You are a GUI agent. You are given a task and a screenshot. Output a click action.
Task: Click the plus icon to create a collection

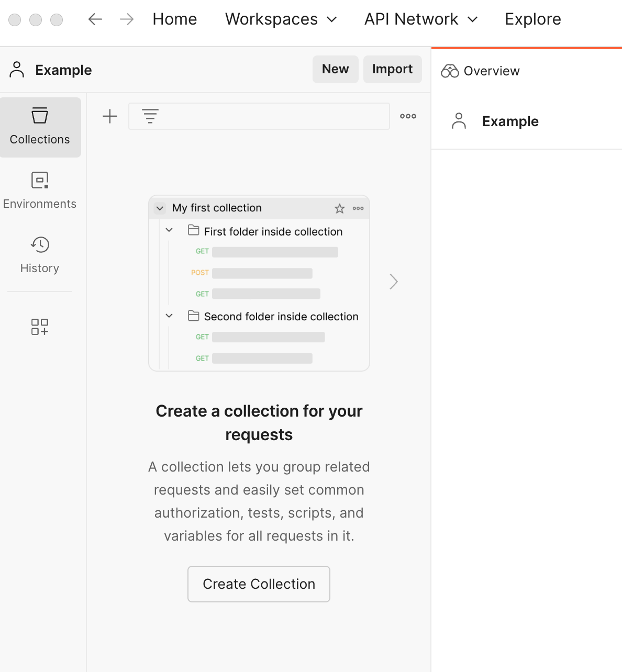coord(110,116)
